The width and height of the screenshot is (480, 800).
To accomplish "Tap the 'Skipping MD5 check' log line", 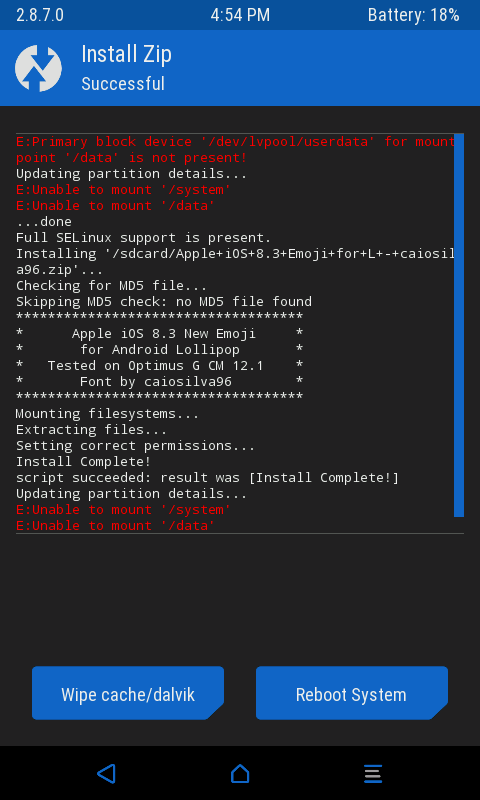I will point(164,302).
